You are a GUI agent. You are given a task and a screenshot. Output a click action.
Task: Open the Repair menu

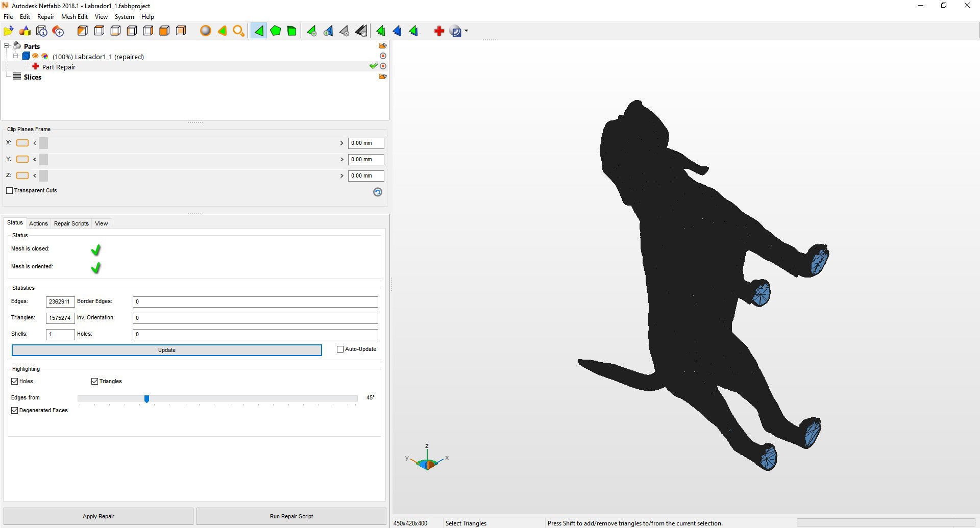[x=46, y=17]
